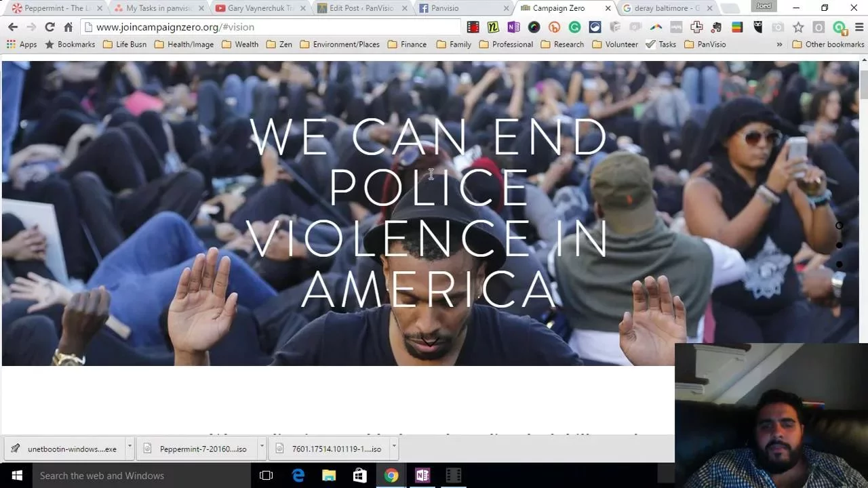Select the second page section dot
Viewport: 868px width, 488px height.
839,245
